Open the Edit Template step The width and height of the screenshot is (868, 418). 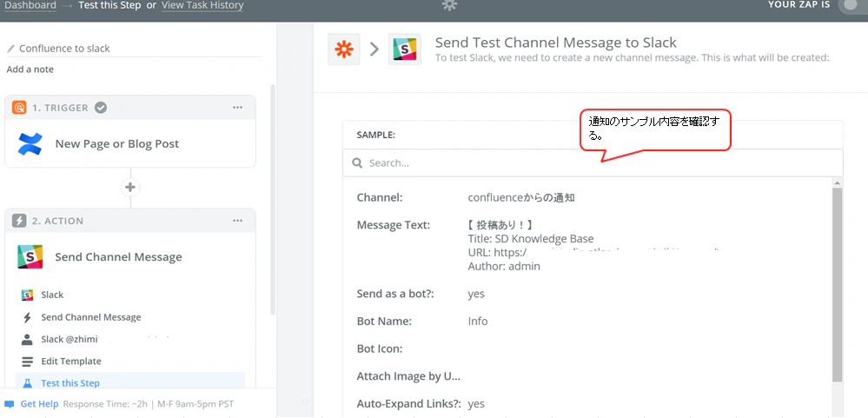click(71, 362)
